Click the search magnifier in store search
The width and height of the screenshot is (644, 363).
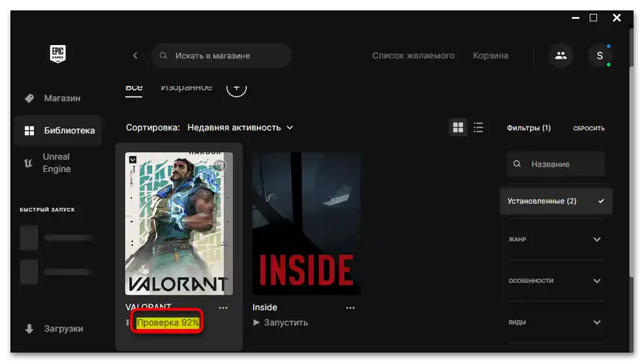[163, 55]
